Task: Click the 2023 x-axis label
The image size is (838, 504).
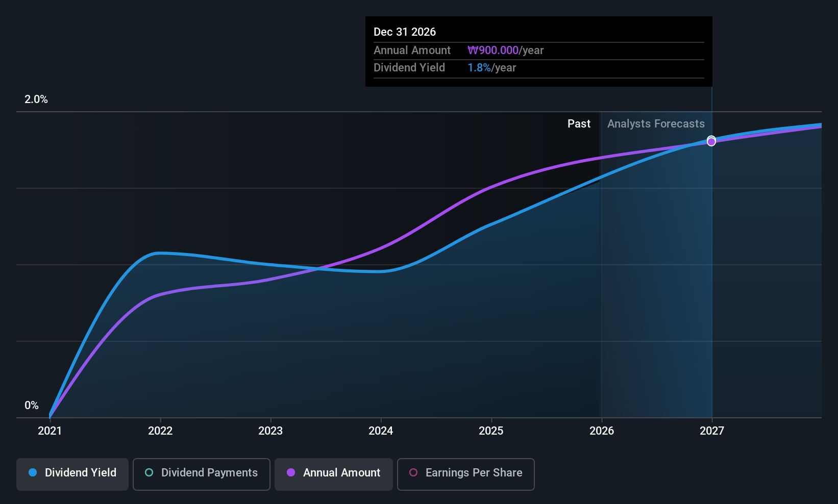Action: tap(270, 431)
